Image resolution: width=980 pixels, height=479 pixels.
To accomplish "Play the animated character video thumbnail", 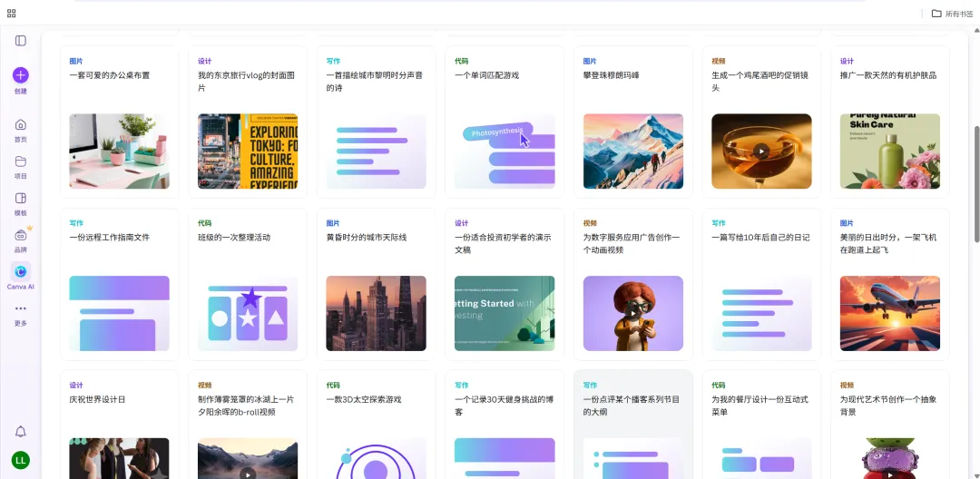I will pos(633,313).
